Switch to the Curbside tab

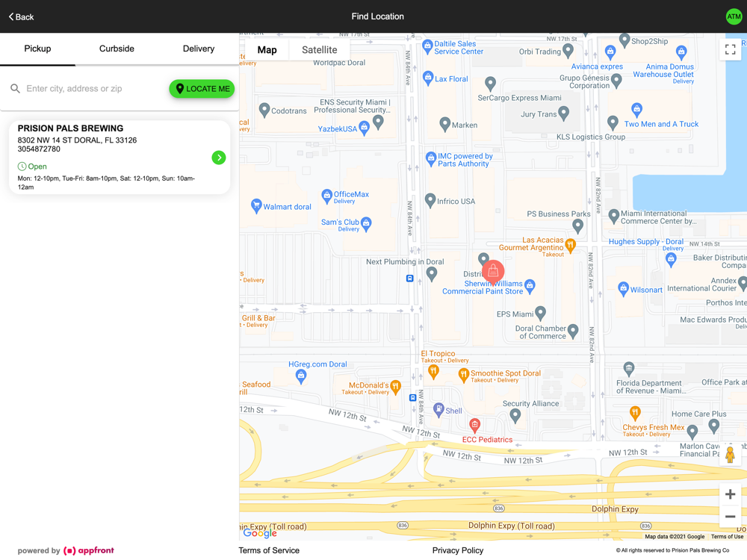117,49
